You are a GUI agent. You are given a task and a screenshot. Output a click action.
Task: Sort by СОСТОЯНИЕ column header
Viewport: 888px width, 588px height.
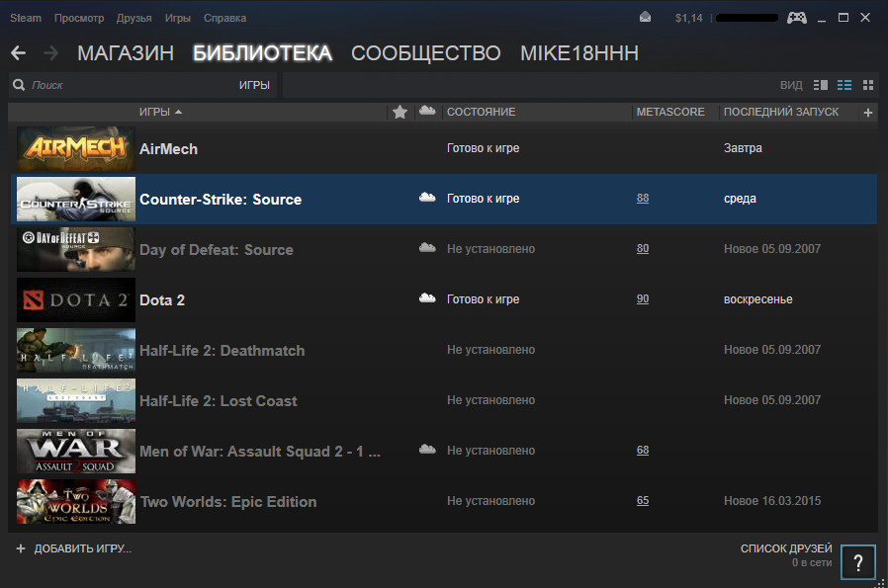(482, 112)
